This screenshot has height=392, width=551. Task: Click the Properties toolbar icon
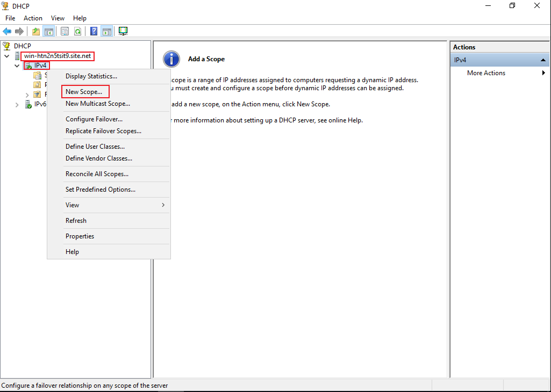pyautogui.click(x=65, y=31)
